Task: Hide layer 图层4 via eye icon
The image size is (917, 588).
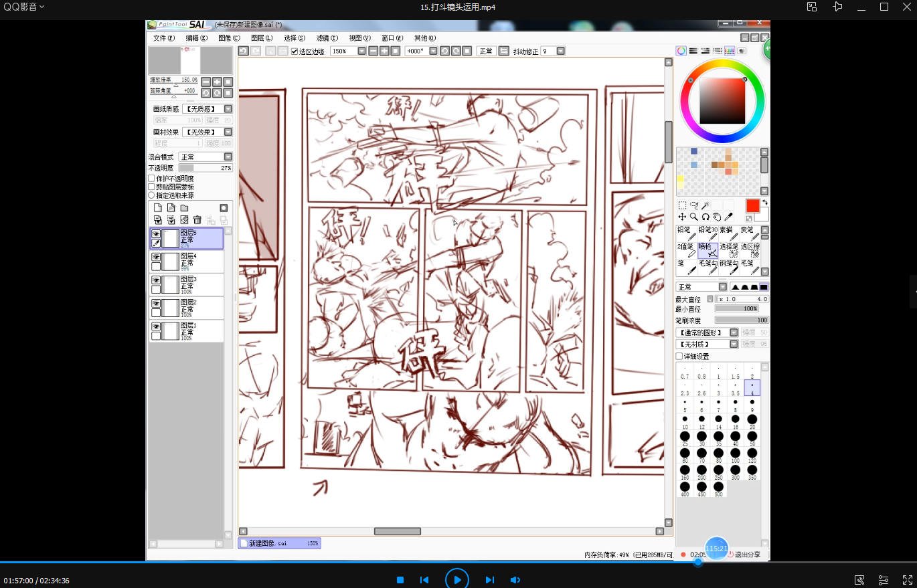Action: (x=156, y=257)
